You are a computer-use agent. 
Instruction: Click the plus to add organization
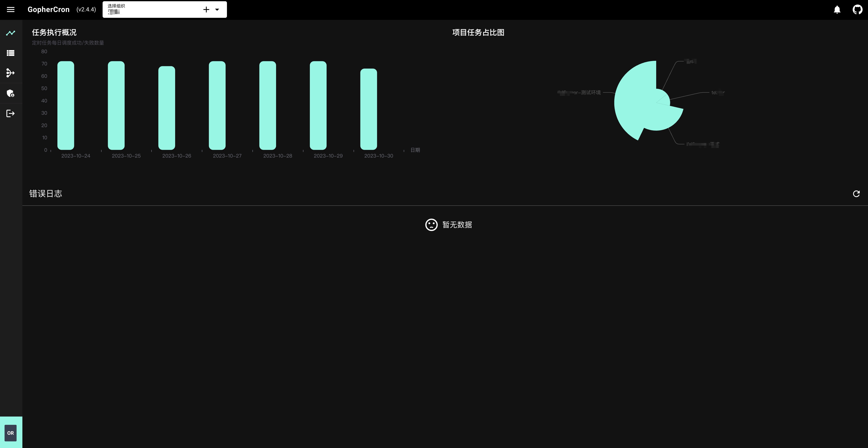coord(206,10)
